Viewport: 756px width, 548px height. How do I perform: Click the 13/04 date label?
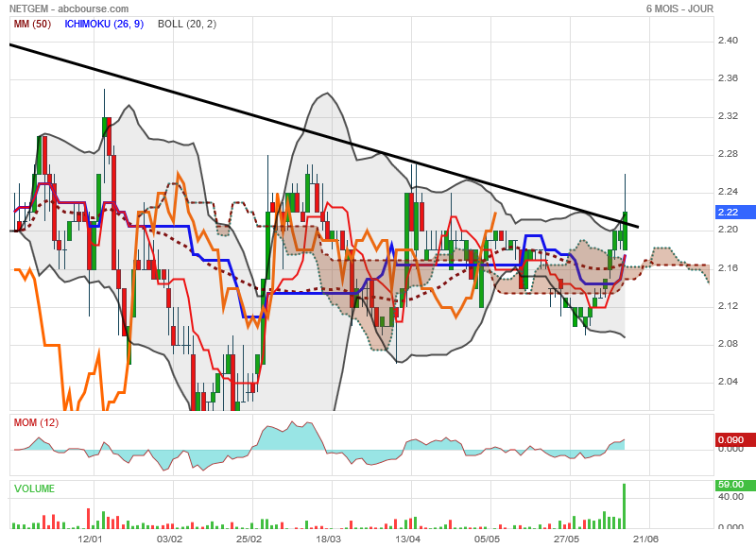tap(408, 539)
